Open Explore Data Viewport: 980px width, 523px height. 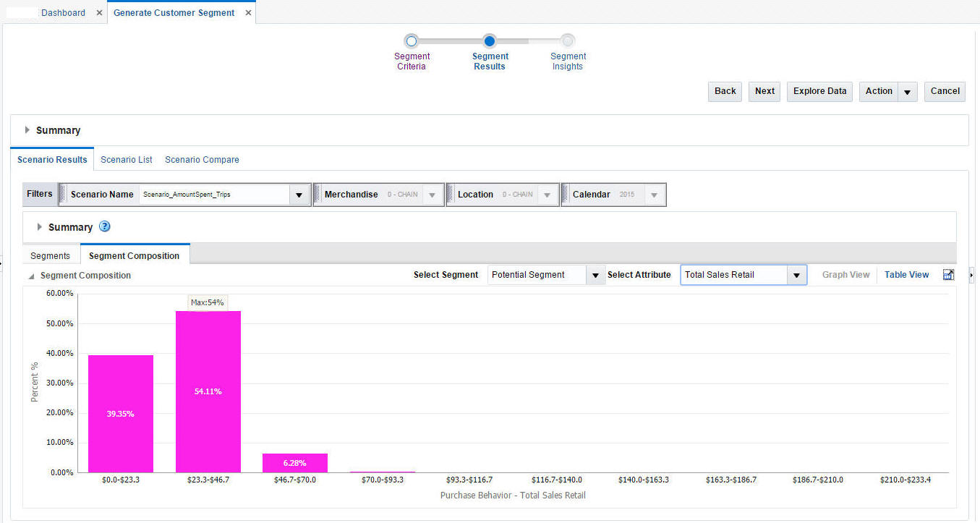pos(819,91)
